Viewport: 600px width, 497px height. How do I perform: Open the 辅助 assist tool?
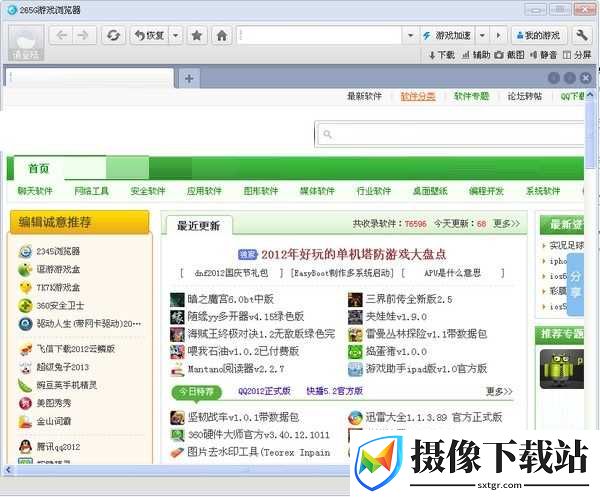click(476, 55)
